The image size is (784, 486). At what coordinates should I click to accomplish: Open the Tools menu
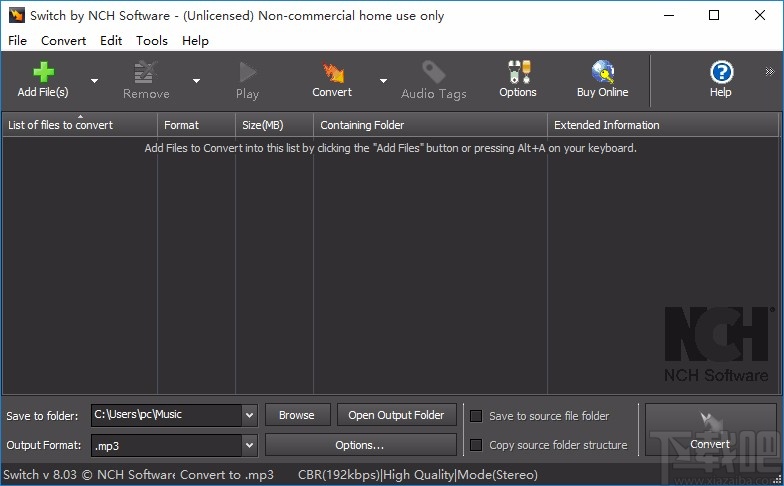152,40
